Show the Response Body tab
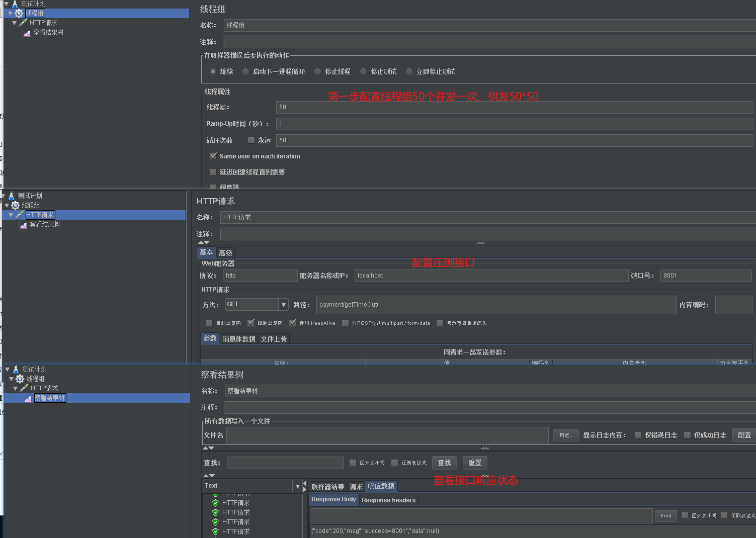756x538 pixels. tap(333, 499)
